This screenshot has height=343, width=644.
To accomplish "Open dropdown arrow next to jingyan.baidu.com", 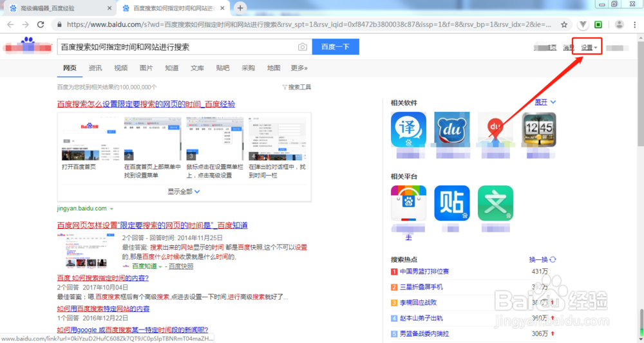I will click(111, 209).
